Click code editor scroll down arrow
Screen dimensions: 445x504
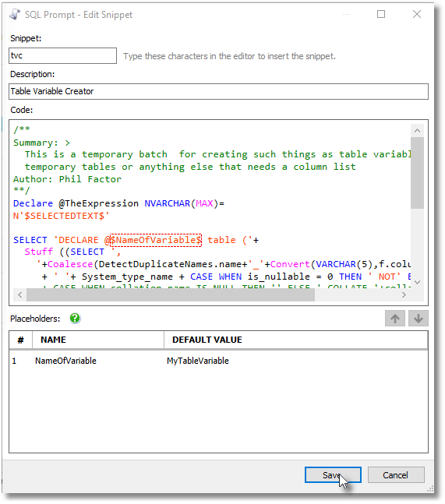(417, 282)
